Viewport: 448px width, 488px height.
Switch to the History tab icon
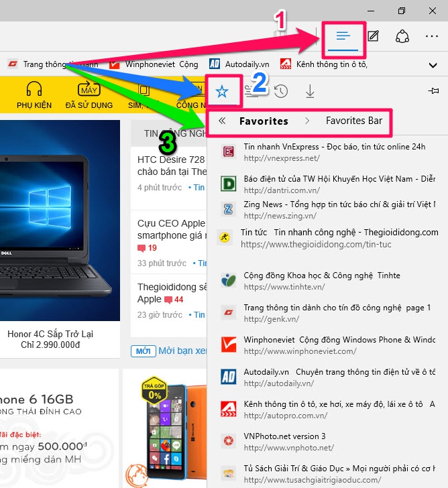280,91
